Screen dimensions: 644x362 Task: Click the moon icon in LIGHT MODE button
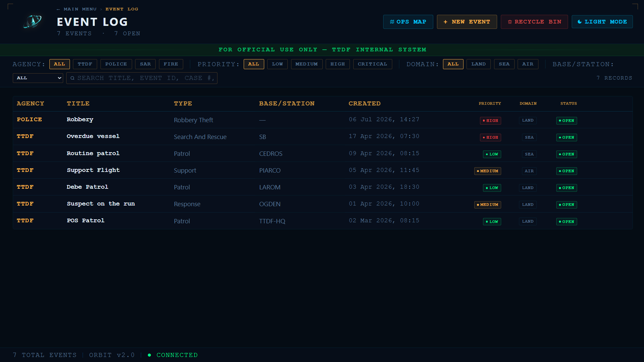580,22
